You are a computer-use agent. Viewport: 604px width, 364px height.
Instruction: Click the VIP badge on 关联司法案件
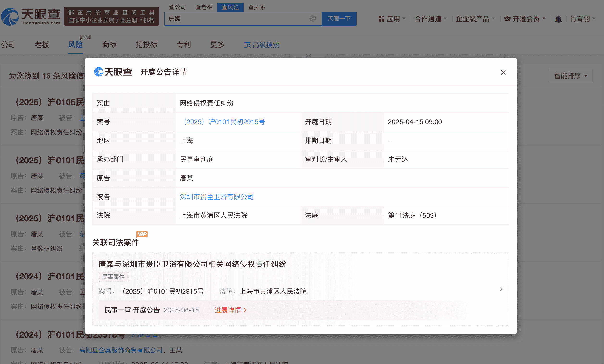142,234
